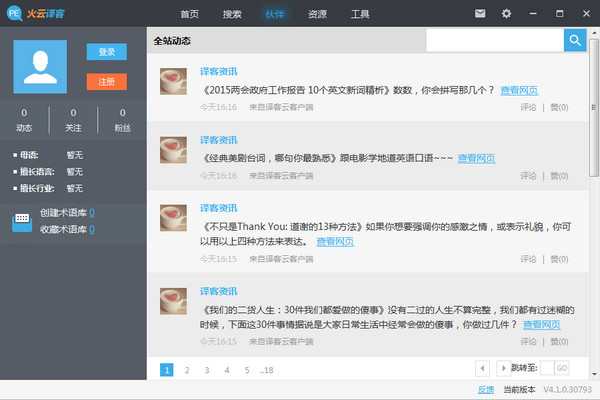Click 评论 on the 经典美剧台词 post
Screen dimensions: 600x400
528,176
